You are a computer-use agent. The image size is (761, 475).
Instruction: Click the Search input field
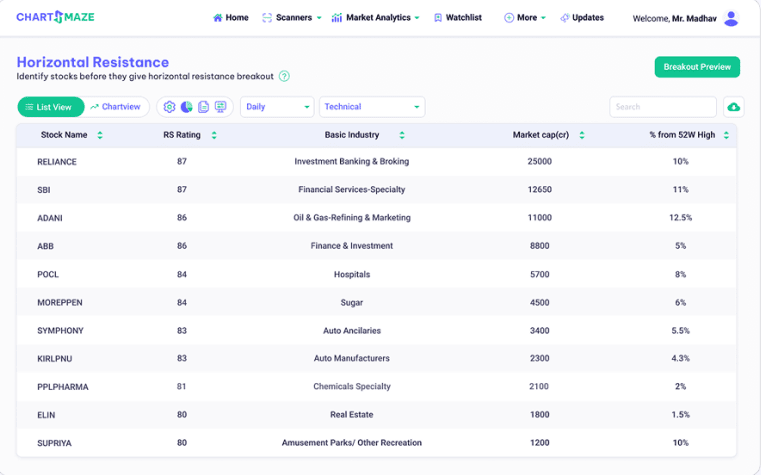[663, 107]
